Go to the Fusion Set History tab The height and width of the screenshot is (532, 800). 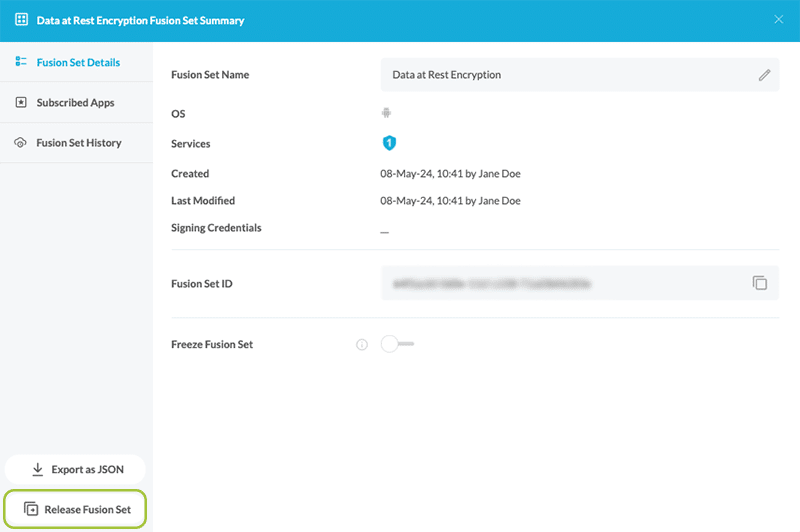[78, 143]
